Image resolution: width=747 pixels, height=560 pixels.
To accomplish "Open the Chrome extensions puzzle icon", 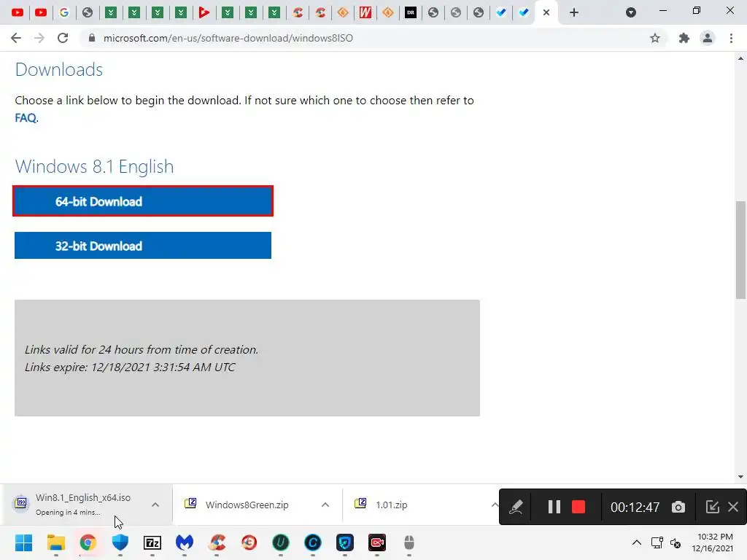I will pos(684,38).
